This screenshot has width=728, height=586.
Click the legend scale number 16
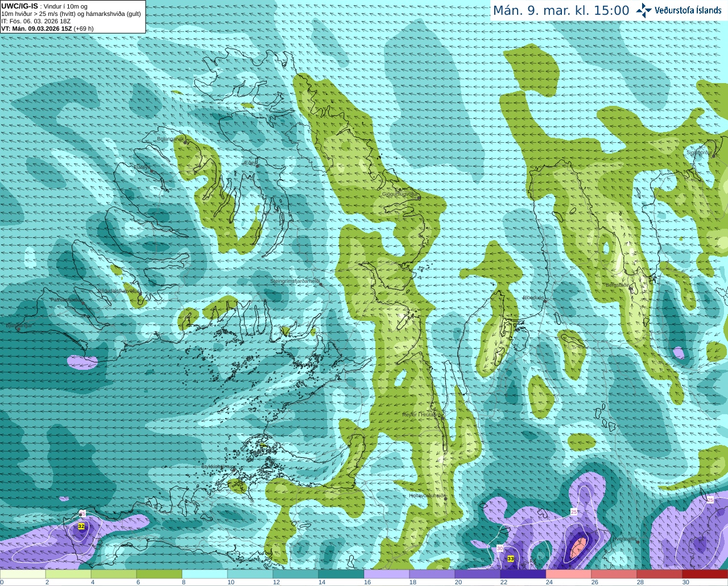pyautogui.click(x=367, y=582)
